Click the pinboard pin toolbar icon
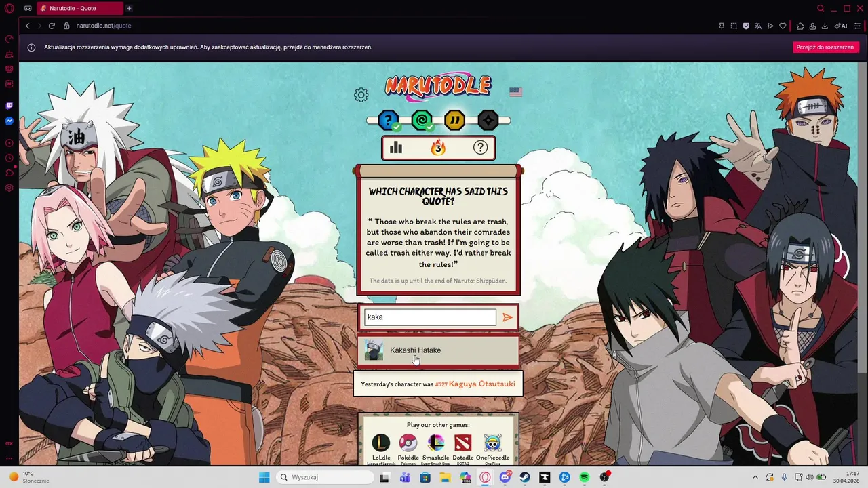This screenshot has width=868, height=488. click(722, 26)
